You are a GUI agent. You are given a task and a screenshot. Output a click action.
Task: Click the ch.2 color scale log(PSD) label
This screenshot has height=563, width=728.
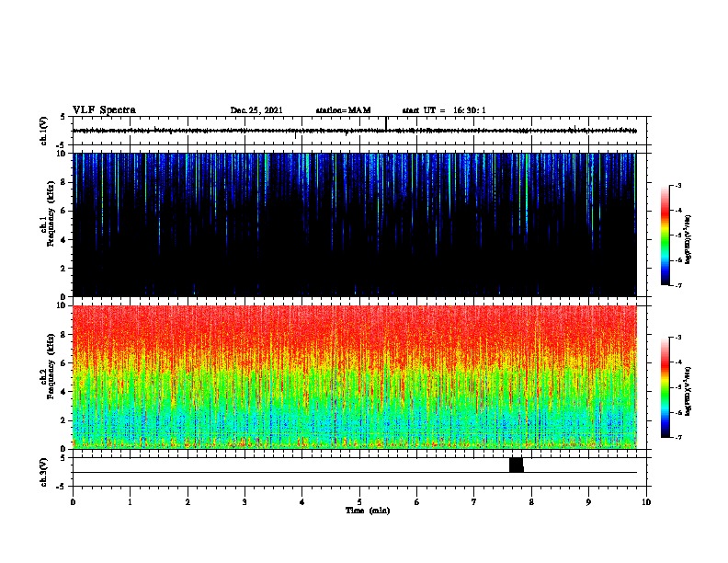pos(688,391)
